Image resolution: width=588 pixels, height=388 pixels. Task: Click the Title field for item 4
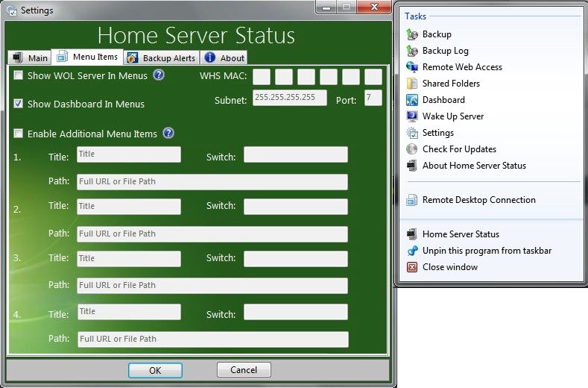129,312
